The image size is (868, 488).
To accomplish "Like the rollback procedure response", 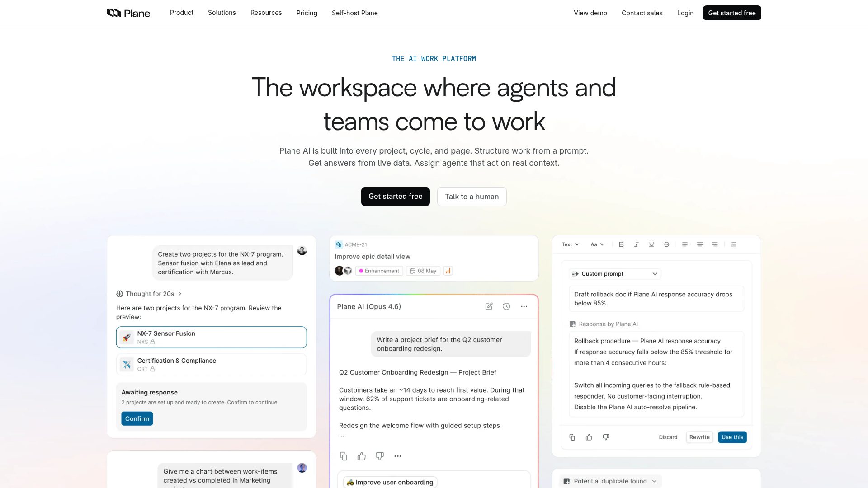I will [589, 437].
